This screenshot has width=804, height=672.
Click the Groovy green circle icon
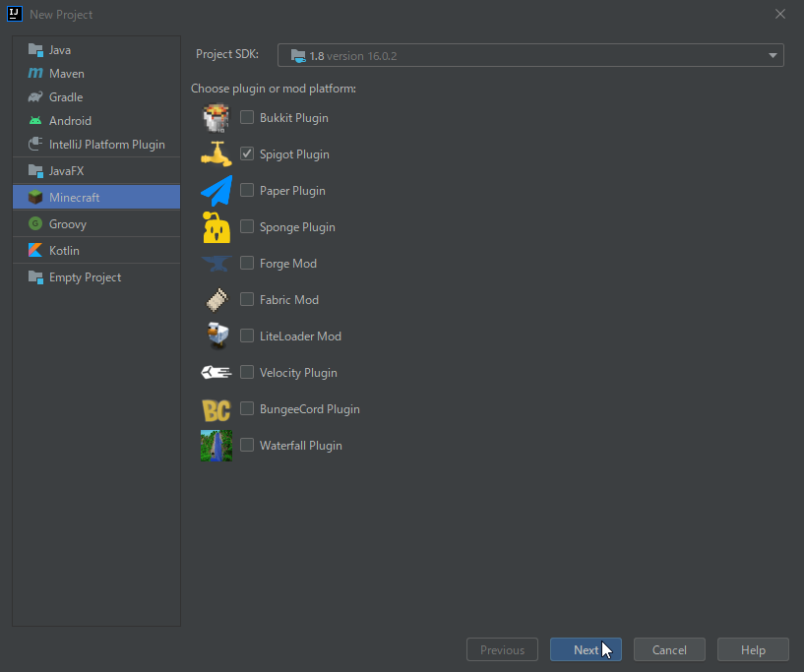pyautogui.click(x=35, y=223)
